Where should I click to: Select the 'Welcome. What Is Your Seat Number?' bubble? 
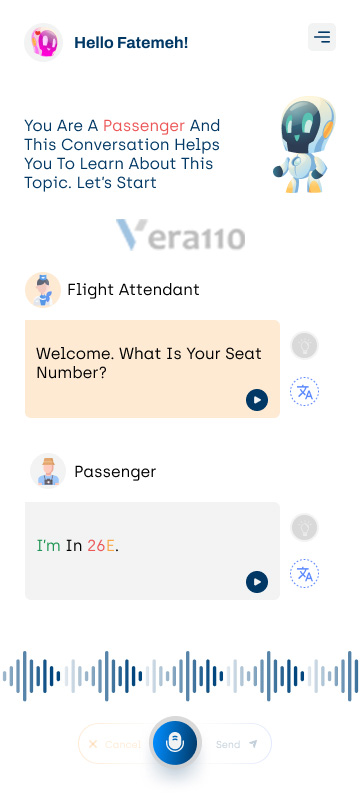[x=152, y=369]
